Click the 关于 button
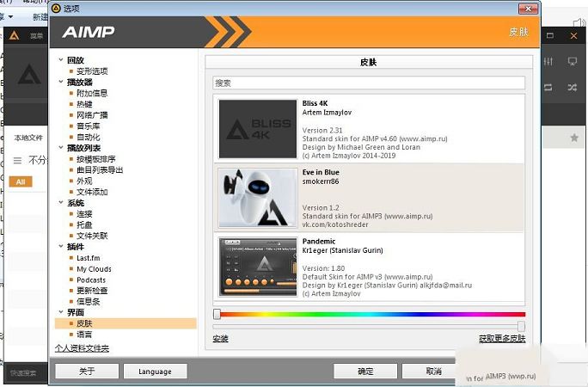The image size is (588, 387). pyautogui.click(x=87, y=372)
